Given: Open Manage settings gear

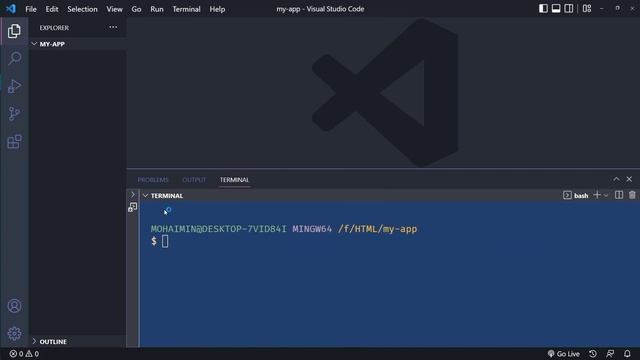Looking at the screenshot, I should pyautogui.click(x=14, y=333).
